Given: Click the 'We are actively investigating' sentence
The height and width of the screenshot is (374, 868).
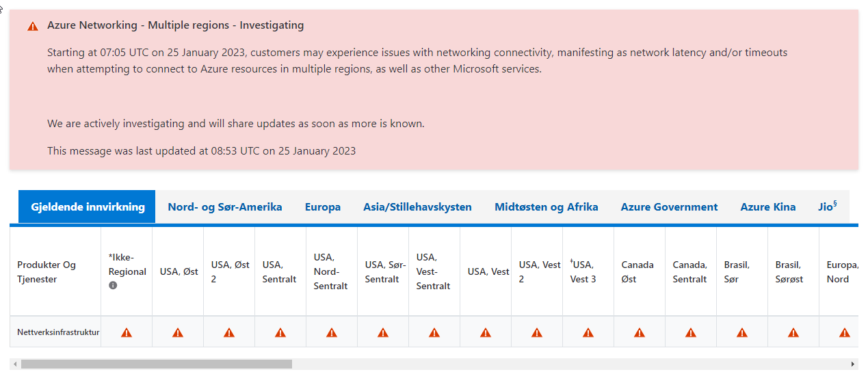Looking at the screenshot, I should (236, 124).
